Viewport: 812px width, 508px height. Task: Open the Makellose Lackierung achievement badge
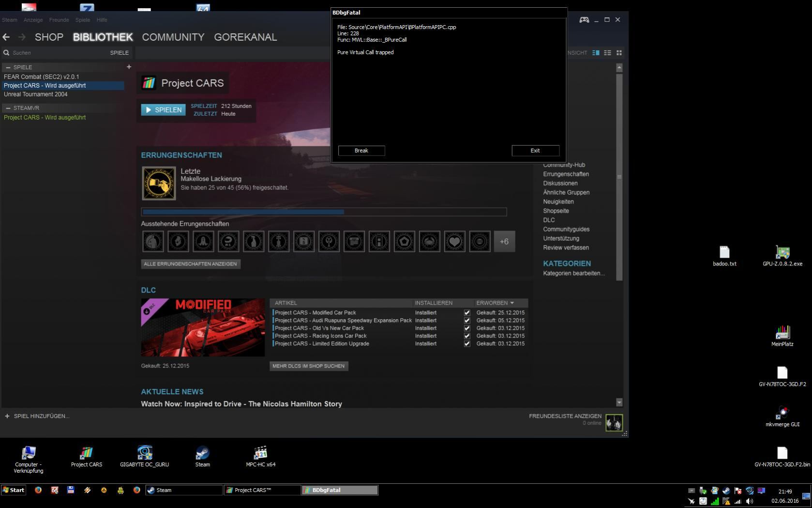(x=159, y=183)
